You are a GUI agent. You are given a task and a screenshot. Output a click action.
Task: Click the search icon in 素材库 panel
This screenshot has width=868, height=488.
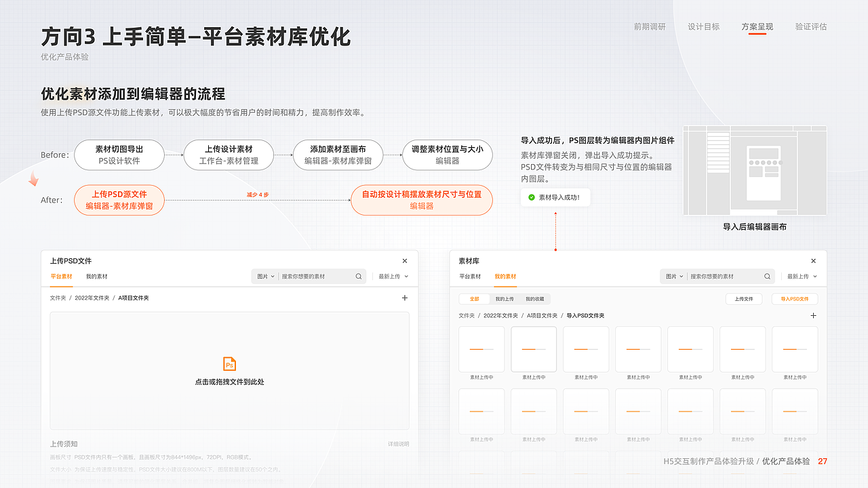[768, 277]
